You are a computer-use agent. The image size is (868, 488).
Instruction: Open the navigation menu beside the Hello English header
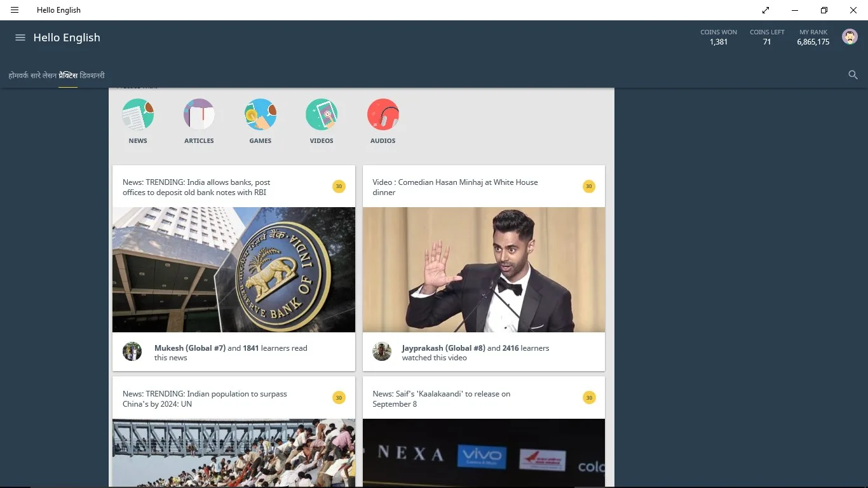click(20, 37)
